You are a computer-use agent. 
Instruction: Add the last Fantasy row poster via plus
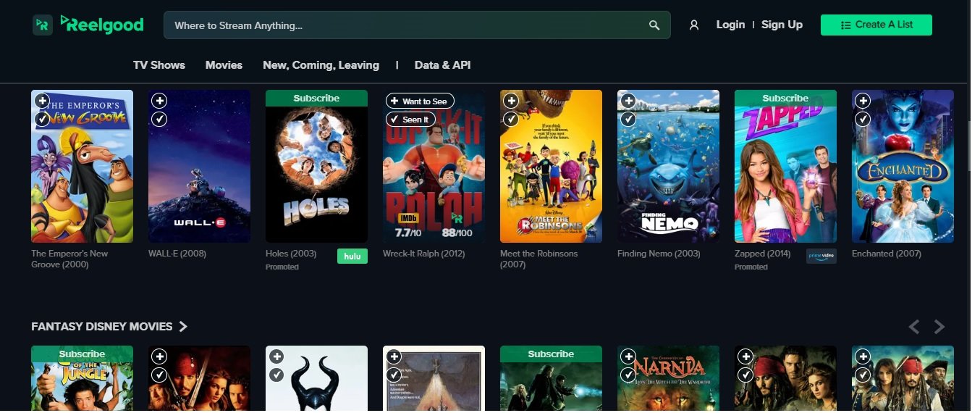pyautogui.click(x=863, y=356)
